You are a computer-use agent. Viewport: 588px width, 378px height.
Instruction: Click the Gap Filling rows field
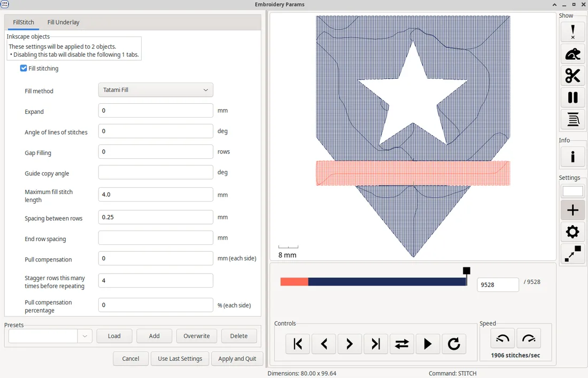156,152
